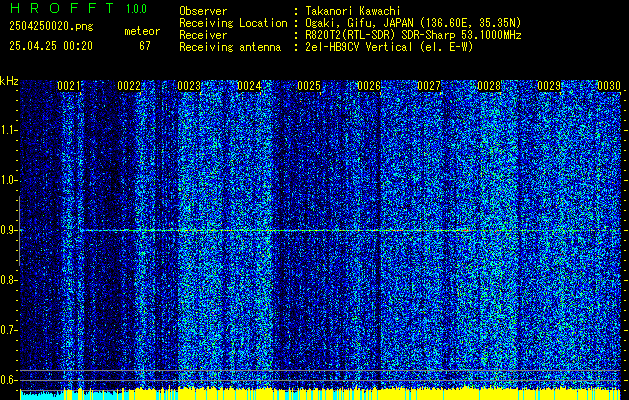The height and width of the screenshot is (400, 629).
Task: Click the 0.8 kHz axis label
Action: coord(8,280)
